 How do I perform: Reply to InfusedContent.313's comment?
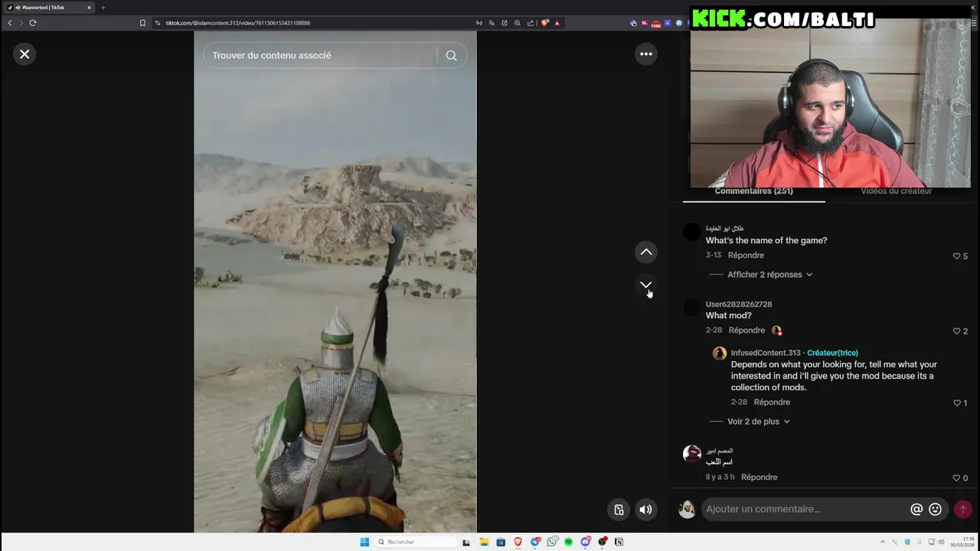[772, 403]
